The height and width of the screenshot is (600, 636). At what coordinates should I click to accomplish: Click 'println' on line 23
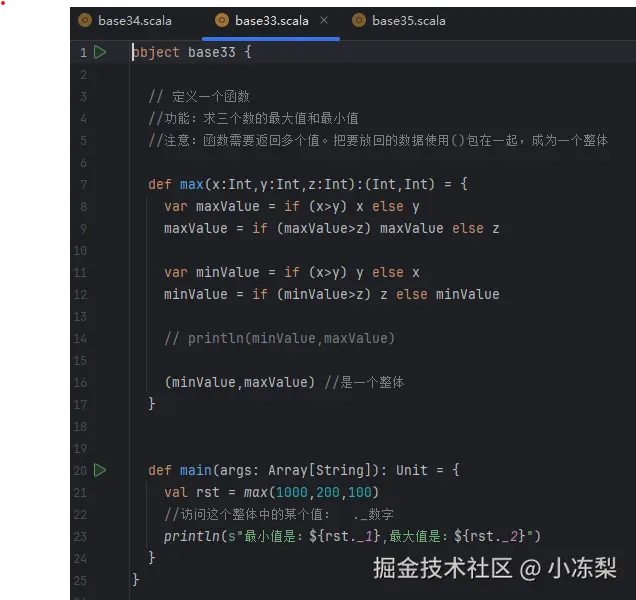(191, 537)
